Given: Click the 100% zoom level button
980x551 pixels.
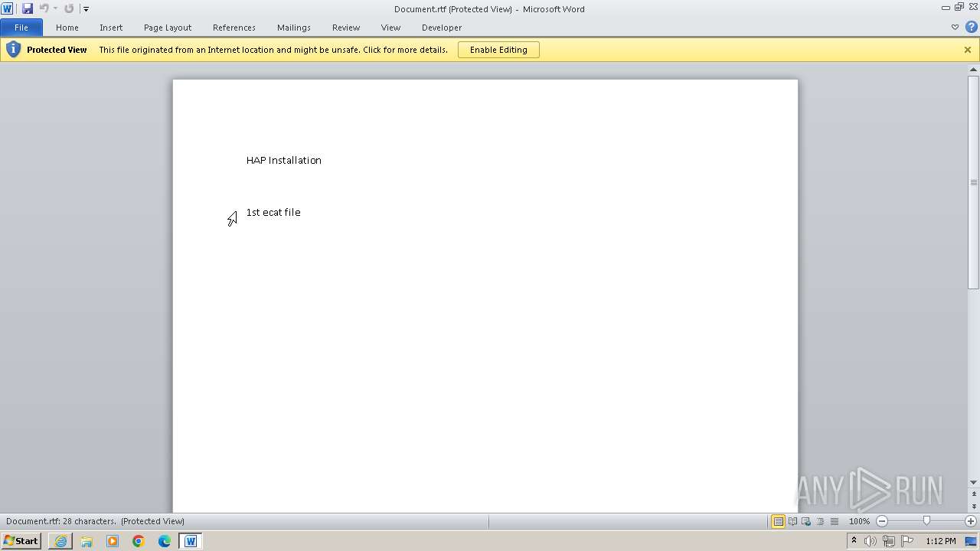Looking at the screenshot, I should click(x=859, y=521).
